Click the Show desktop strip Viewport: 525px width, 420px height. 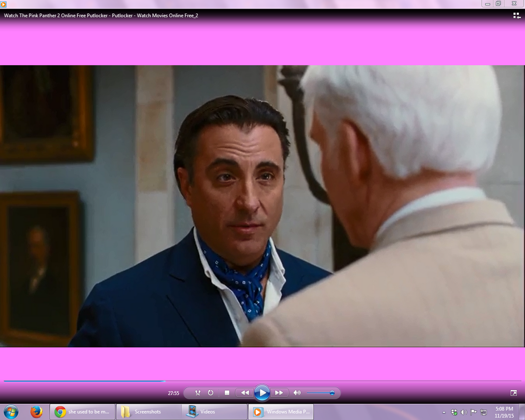tap(522, 412)
